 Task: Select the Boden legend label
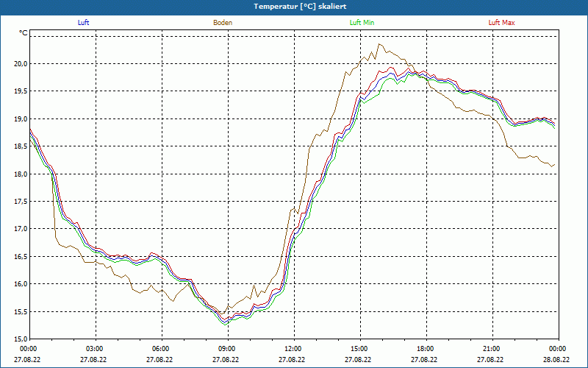[223, 23]
